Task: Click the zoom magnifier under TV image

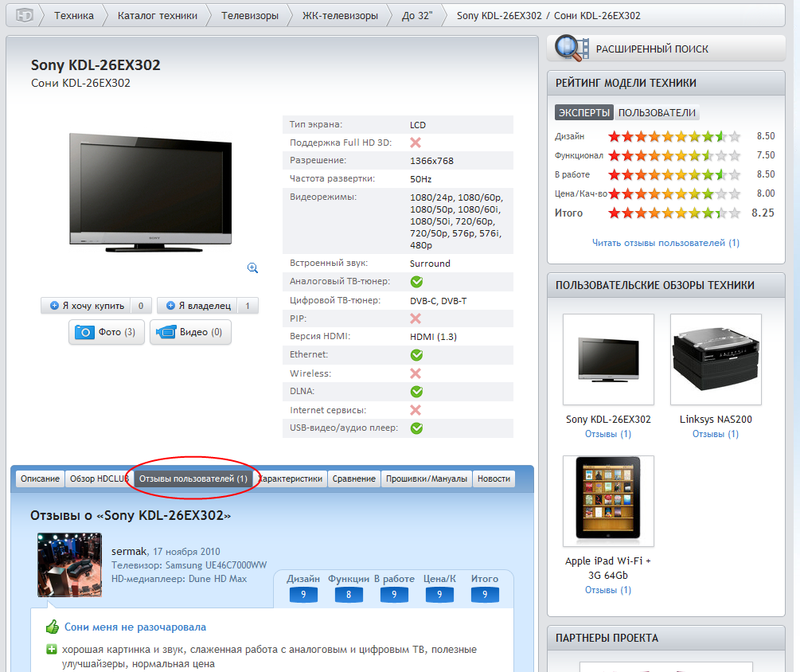Action: (252, 268)
